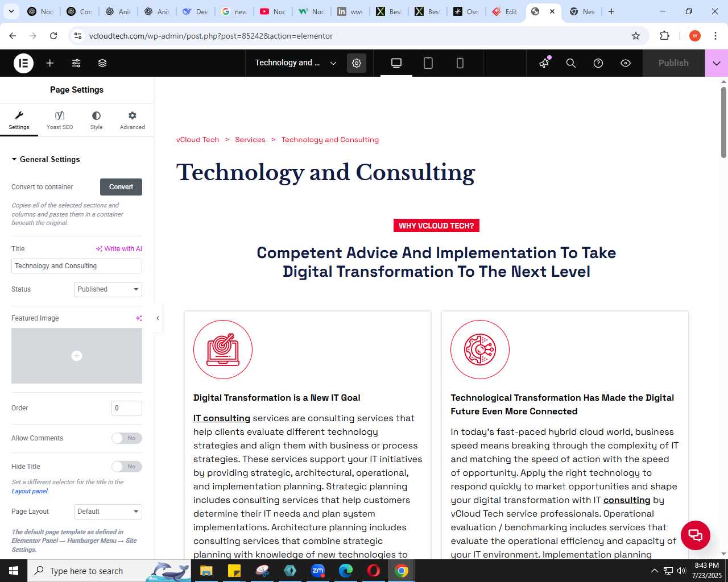
Task: Click the Publish button
Action: (673, 63)
